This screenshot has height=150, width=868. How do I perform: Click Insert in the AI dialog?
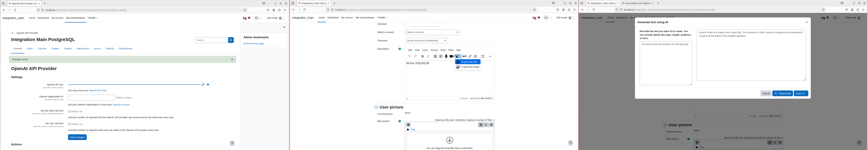tap(801, 94)
